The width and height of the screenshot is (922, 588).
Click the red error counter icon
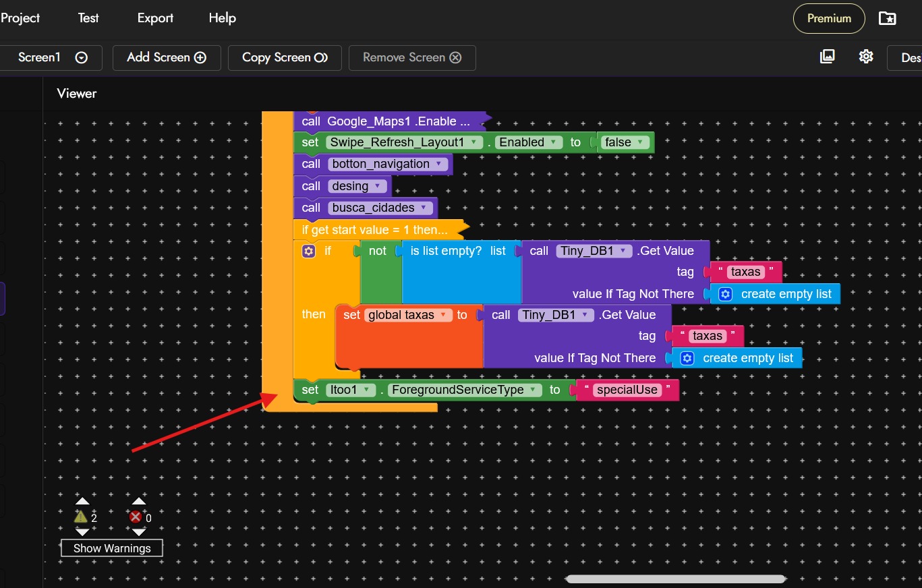coord(136,517)
